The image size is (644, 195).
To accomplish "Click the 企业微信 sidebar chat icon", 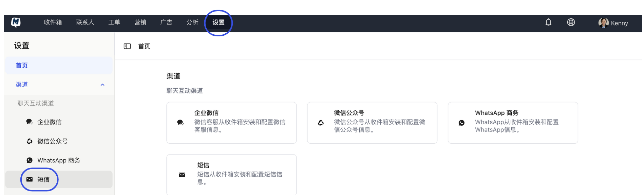I will coord(30,122).
